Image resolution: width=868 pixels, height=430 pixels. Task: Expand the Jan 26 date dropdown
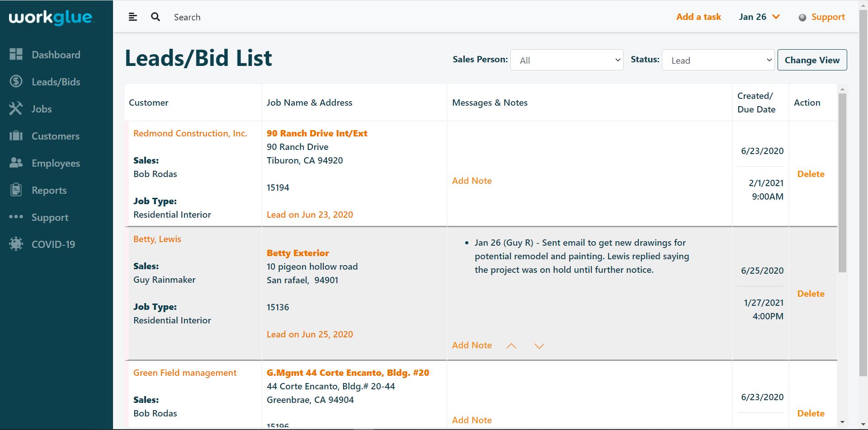(x=759, y=17)
